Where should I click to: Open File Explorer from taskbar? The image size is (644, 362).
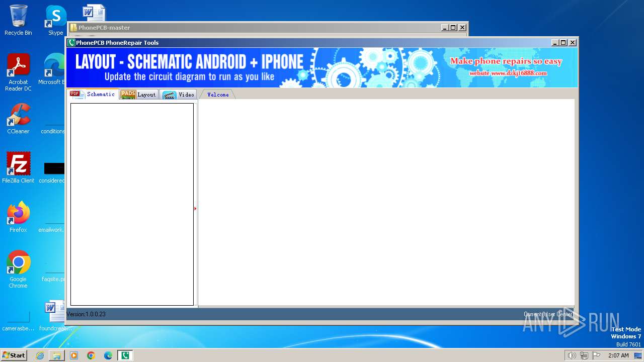point(57,355)
